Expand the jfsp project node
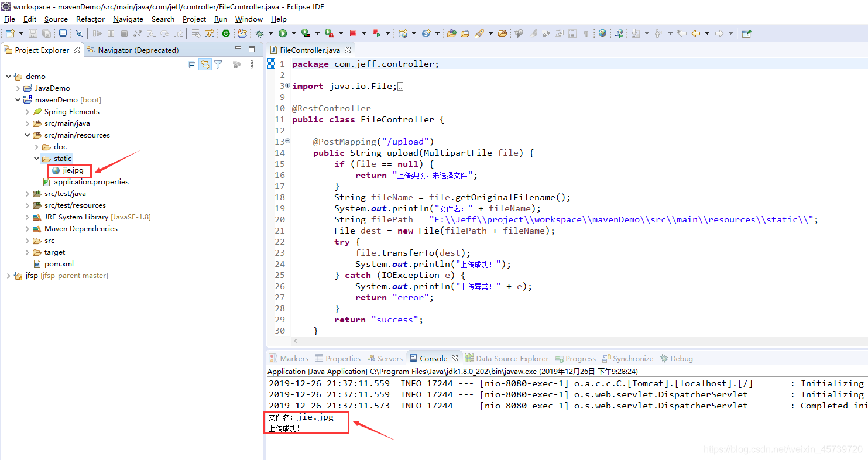The image size is (868, 460). [x=9, y=276]
